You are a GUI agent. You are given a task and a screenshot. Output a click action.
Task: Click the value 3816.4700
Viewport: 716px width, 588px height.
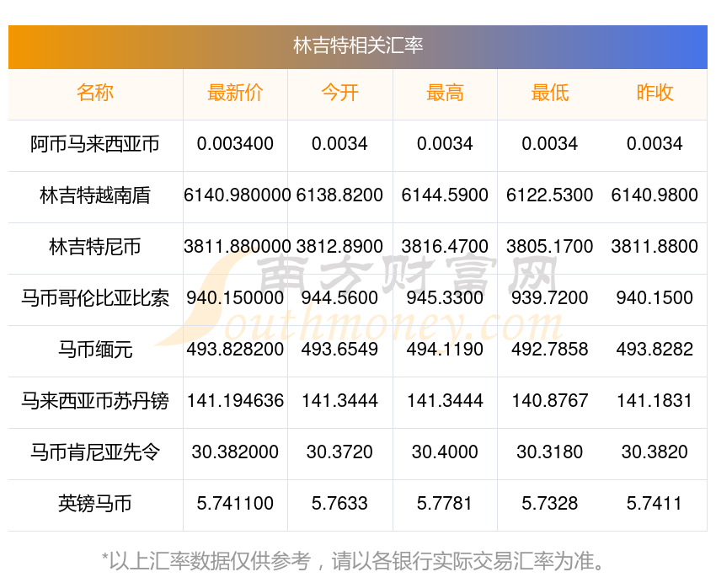445,247
